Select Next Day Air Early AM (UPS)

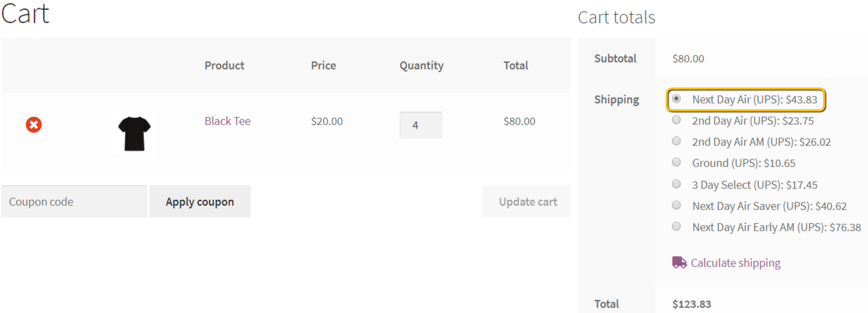676,226
